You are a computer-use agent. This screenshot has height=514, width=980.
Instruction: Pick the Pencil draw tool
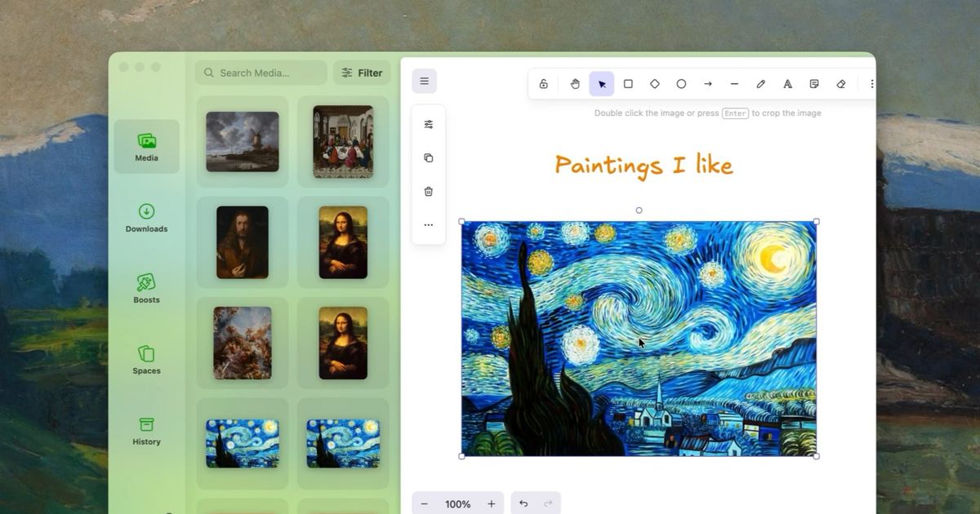(x=761, y=84)
